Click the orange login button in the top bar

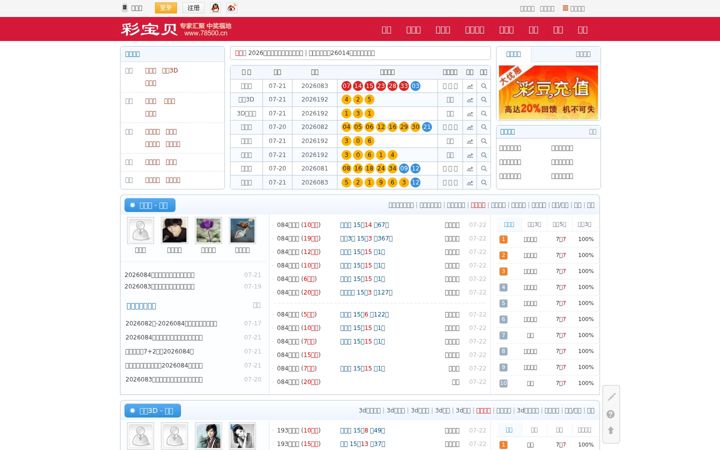click(166, 8)
